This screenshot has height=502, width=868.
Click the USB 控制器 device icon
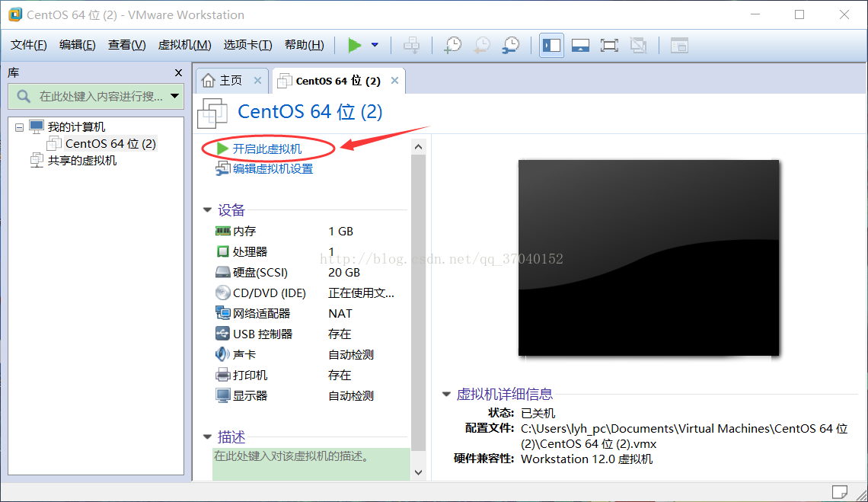click(222, 334)
